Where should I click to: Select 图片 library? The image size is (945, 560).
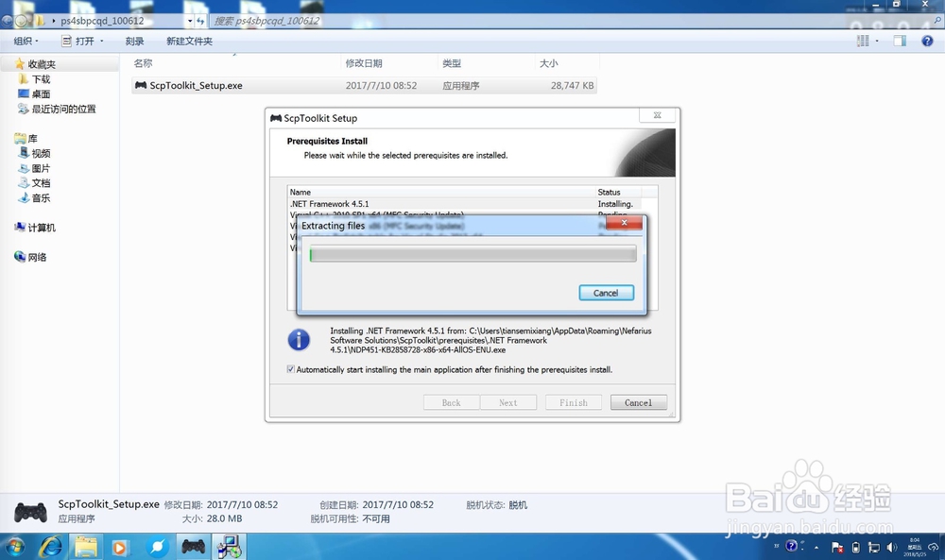tap(41, 169)
